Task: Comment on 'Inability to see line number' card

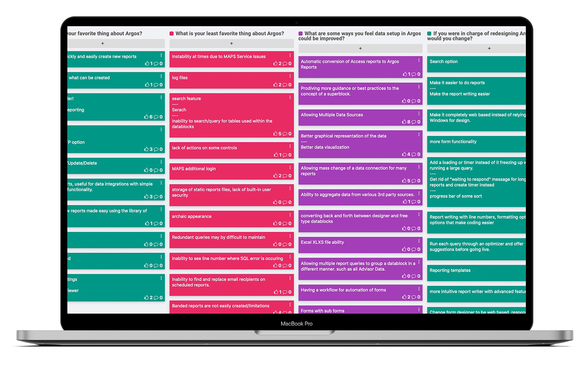Action: click(285, 266)
